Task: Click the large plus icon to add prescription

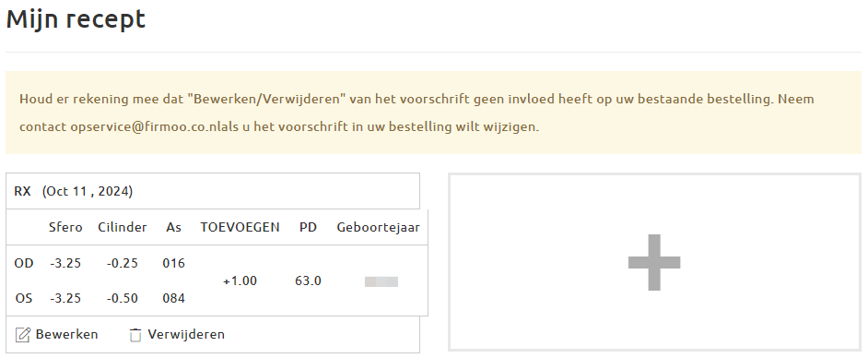Action: pos(654,262)
